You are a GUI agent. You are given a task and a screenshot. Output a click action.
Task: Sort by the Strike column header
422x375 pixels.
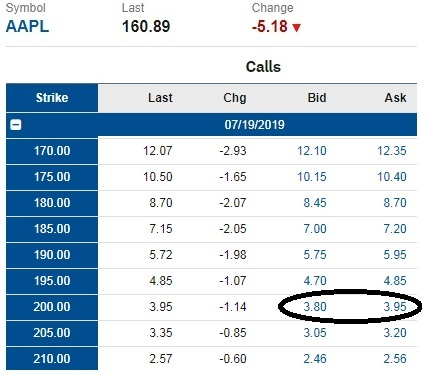click(52, 98)
